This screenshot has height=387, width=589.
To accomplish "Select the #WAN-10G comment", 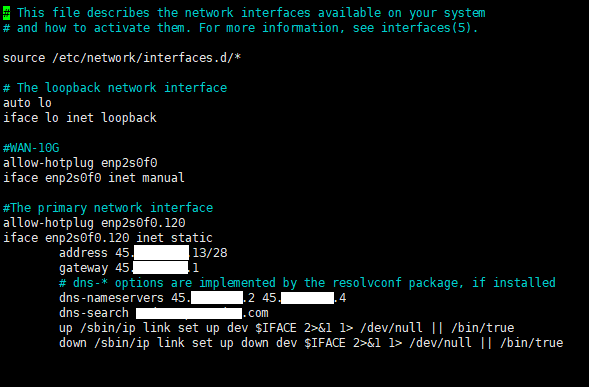I will (x=31, y=148).
